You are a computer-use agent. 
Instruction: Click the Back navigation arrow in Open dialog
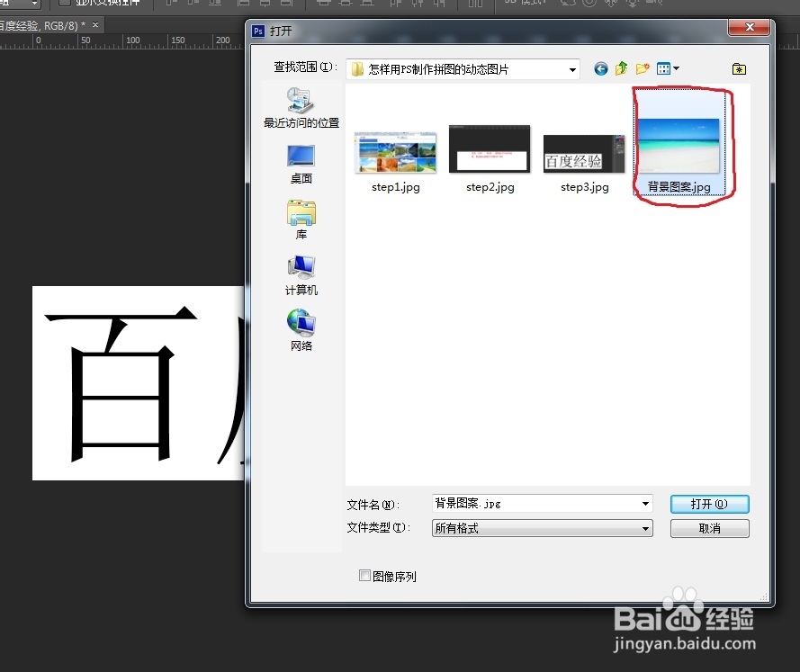[x=600, y=68]
